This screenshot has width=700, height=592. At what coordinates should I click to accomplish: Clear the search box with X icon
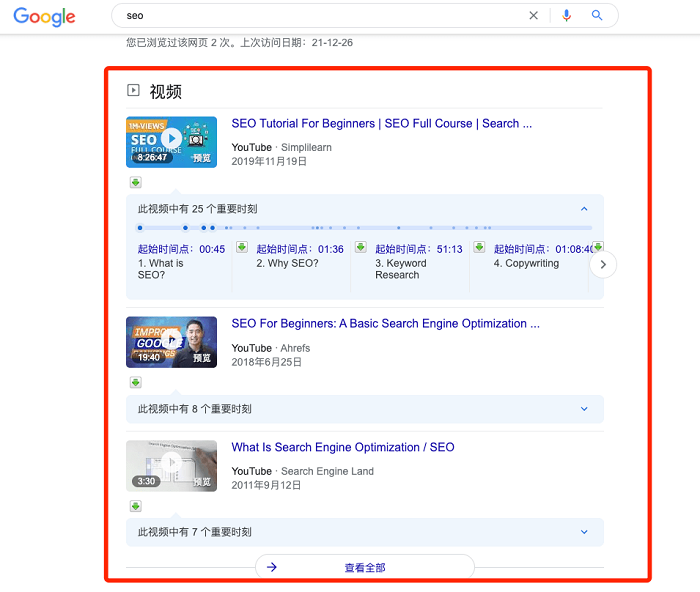point(533,16)
